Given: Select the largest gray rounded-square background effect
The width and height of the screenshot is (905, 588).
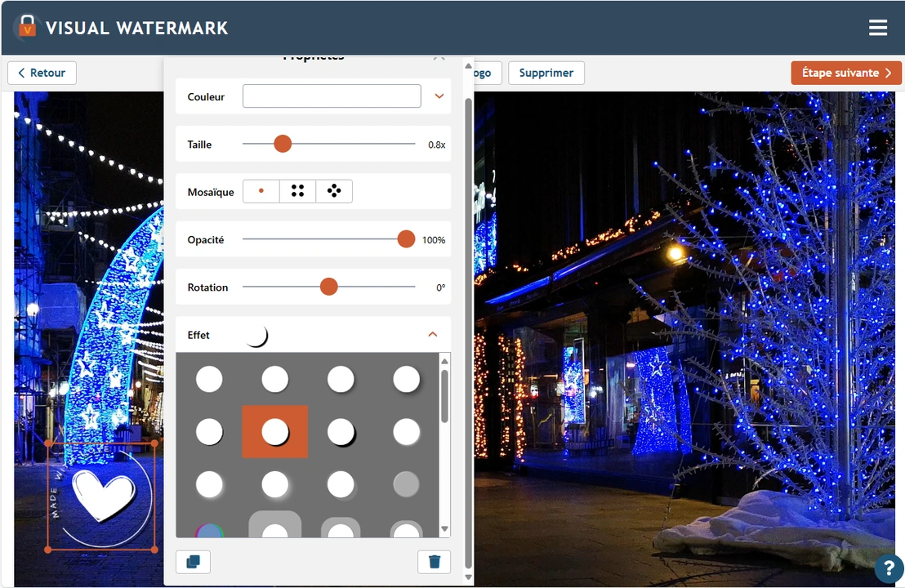Looking at the screenshot, I should (274, 524).
